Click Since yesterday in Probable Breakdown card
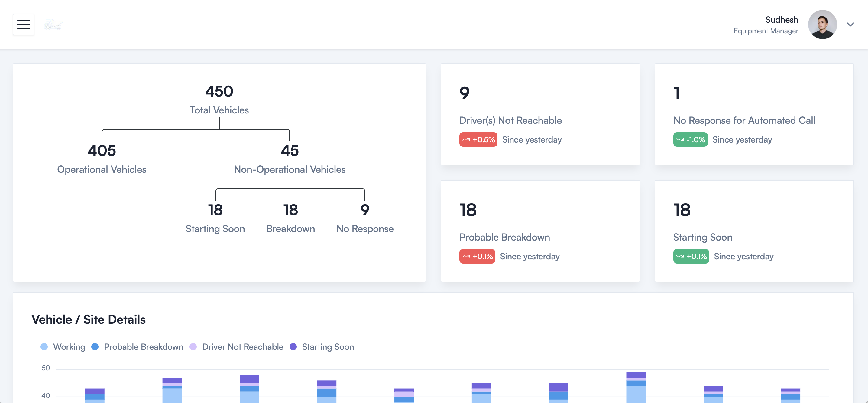The height and width of the screenshot is (403, 868). (x=530, y=256)
